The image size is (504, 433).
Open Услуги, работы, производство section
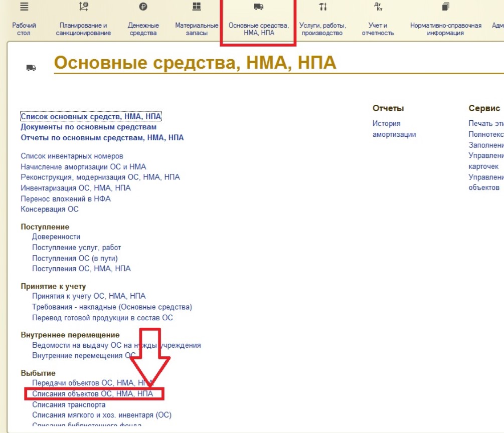pyautogui.click(x=322, y=29)
